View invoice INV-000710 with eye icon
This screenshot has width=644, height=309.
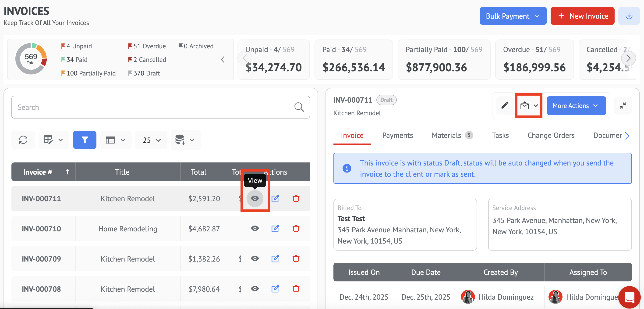coord(255,228)
